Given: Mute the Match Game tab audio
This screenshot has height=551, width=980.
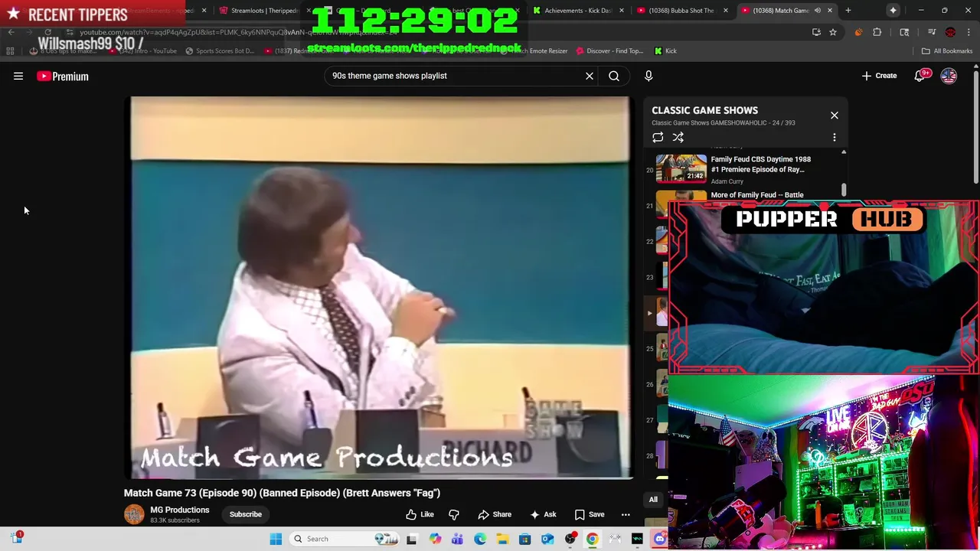Looking at the screenshot, I should 817,11.
